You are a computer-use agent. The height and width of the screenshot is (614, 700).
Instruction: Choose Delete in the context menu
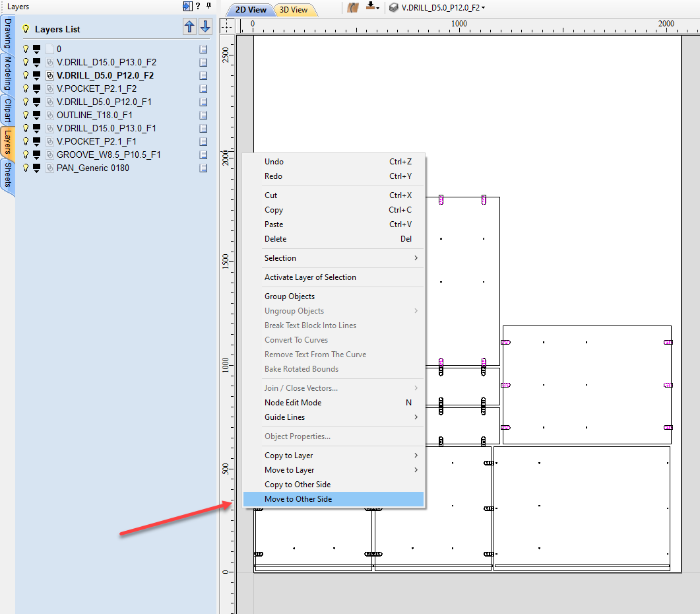[333, 238]
